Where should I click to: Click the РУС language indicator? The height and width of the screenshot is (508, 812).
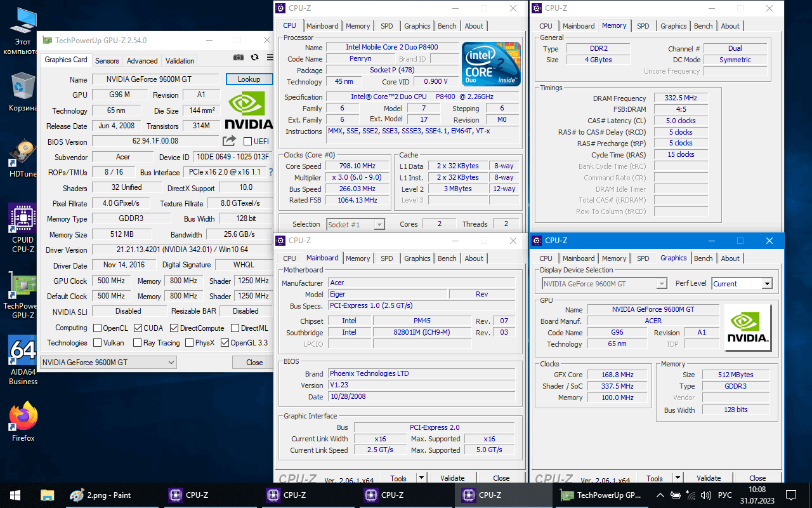point(724,495)
